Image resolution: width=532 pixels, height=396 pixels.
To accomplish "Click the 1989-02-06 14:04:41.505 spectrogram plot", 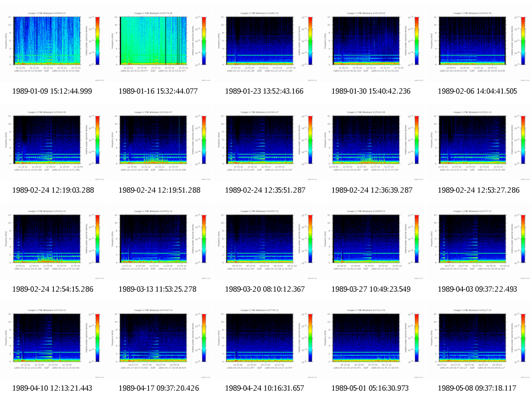I will click(478, 45).
